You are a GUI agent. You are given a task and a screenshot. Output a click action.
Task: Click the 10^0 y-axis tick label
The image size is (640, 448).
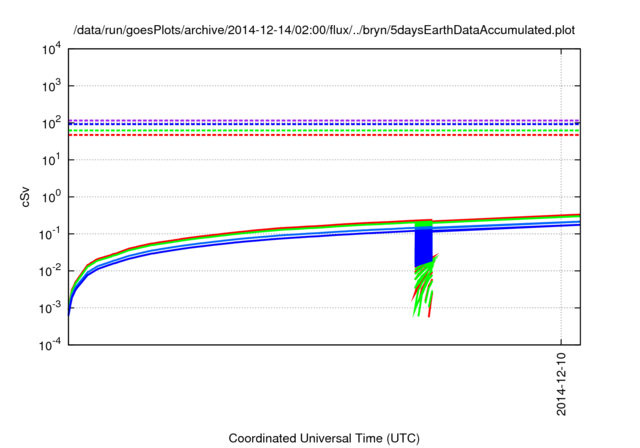(52, 197)
